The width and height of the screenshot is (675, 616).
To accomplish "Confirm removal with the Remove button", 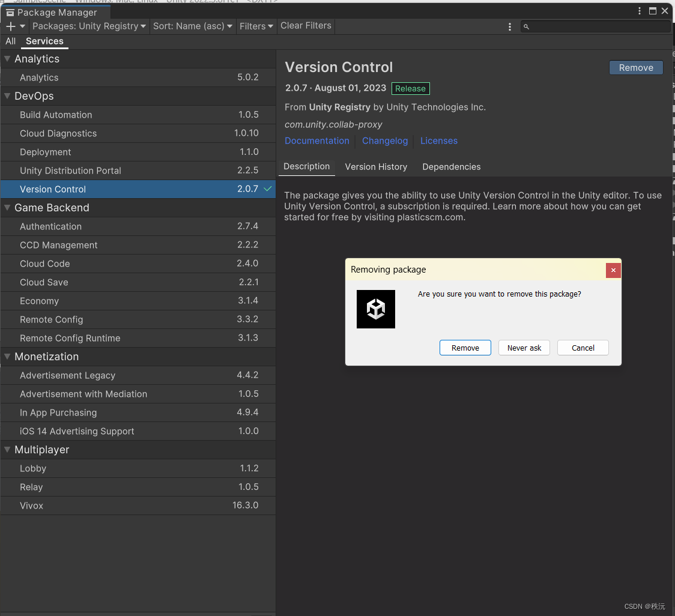I will tap(465, 347).
